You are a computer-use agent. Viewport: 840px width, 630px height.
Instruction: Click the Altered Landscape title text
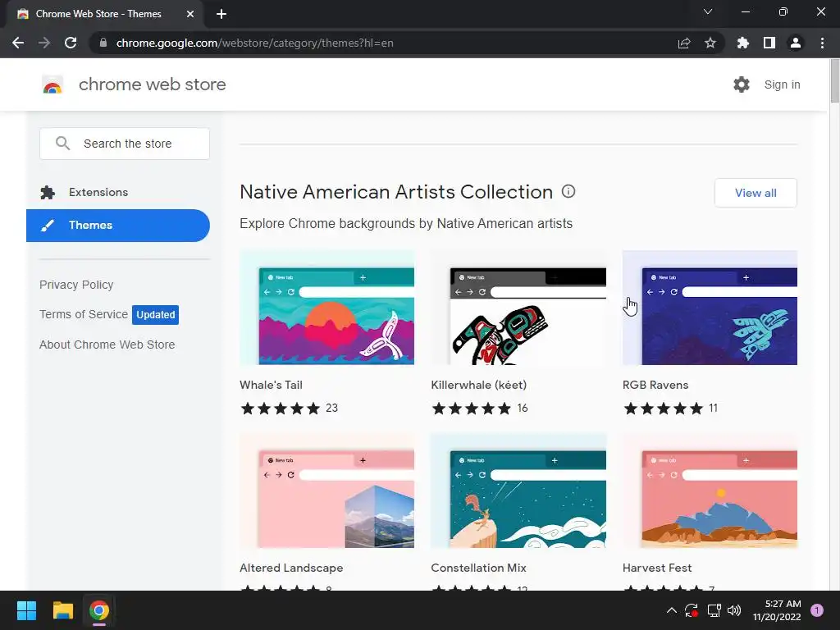coord(291,568)
